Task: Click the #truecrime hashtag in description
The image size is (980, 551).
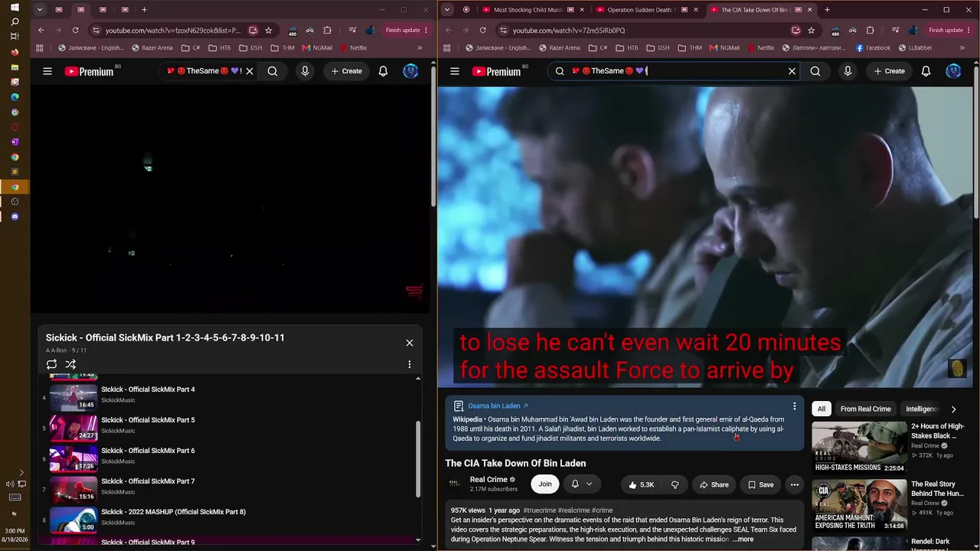Action: click(x=540, y=510)
